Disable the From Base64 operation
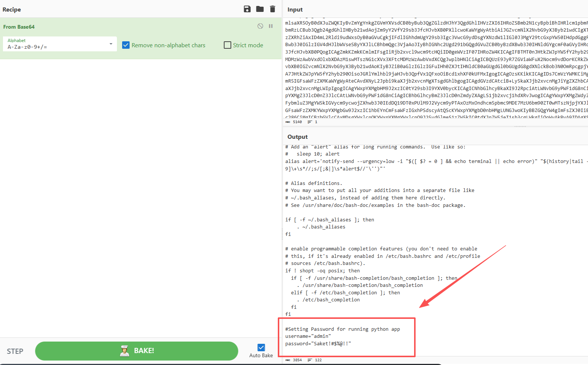The height and width of the screenshot is (365, 588). coord(260,26)
